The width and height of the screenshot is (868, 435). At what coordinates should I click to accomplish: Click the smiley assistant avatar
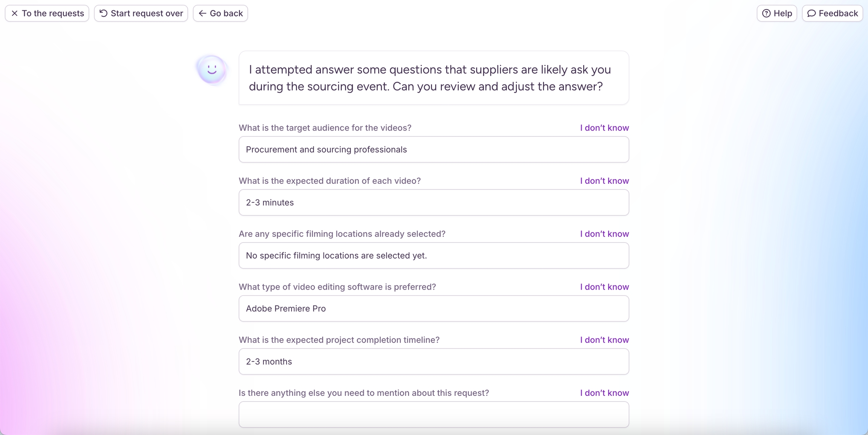212,70
